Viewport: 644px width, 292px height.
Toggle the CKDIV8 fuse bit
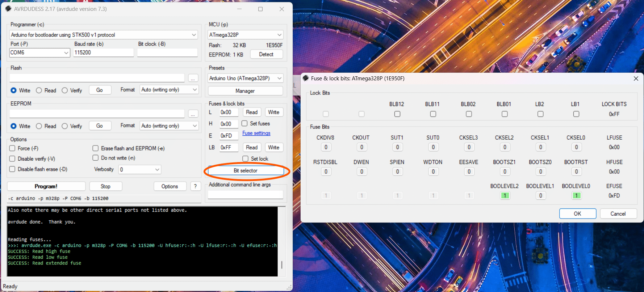pyautogui.click(x=326, y=147)
